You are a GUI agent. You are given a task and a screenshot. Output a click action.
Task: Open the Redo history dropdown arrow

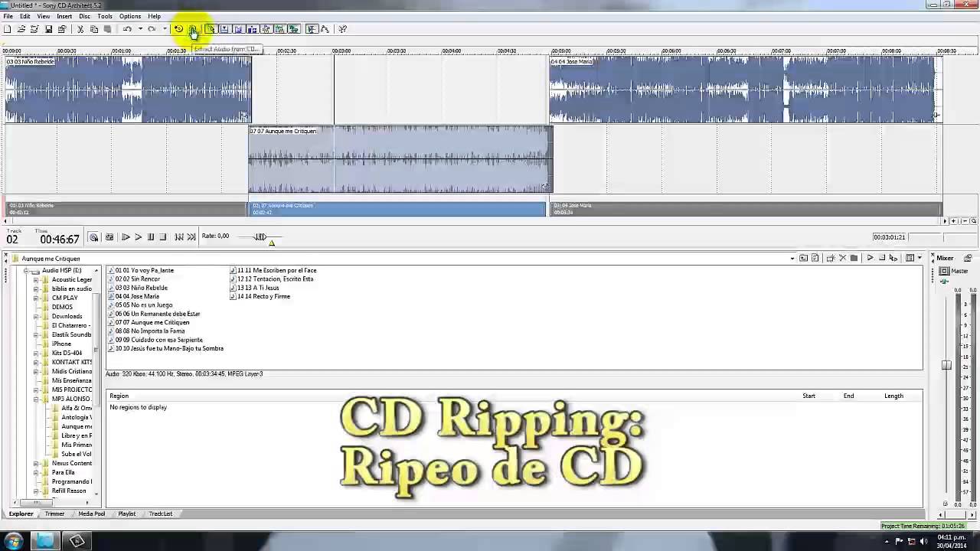pos(164,29)
